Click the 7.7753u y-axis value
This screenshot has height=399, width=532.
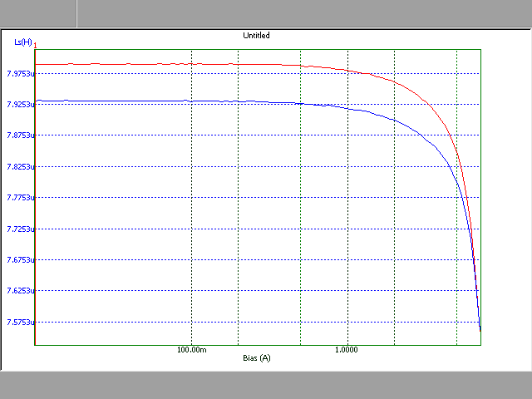point(21,198)
